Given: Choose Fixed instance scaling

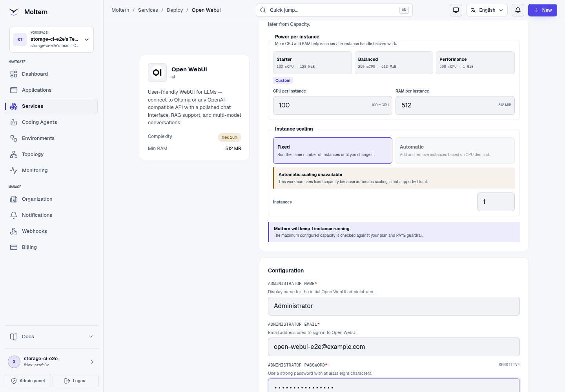Looking at the screenshot, I should coord(333,151).
